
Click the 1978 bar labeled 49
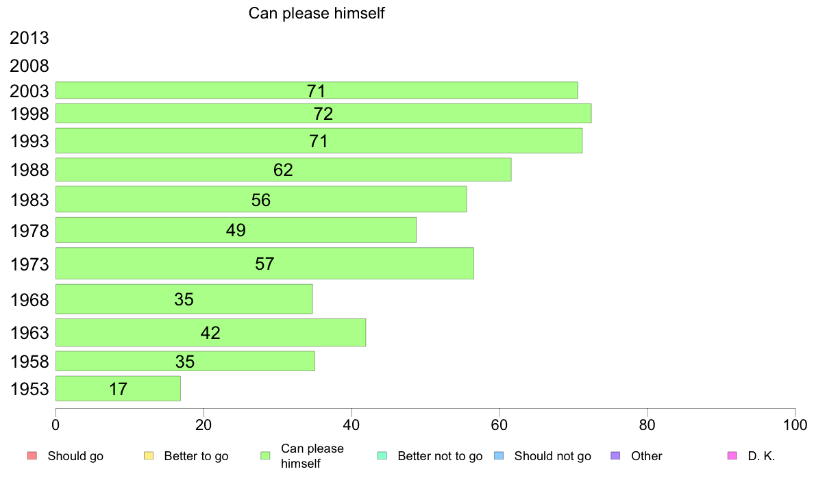(236, 230)
